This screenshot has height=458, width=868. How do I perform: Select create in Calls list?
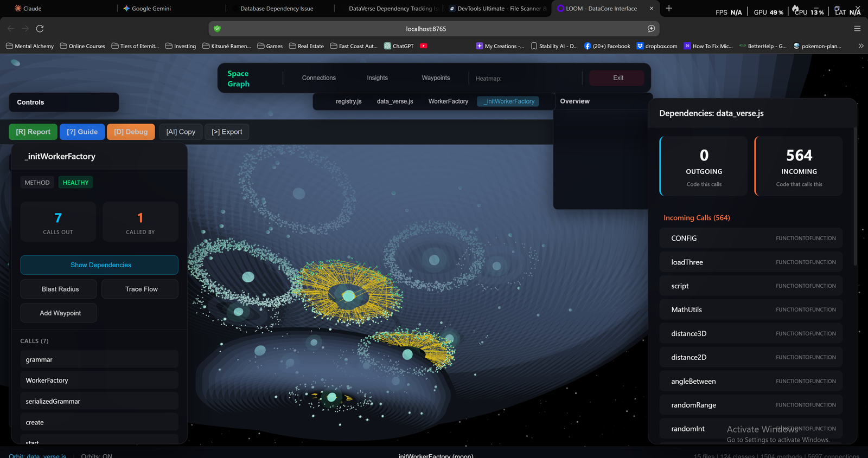coord(99,422)
